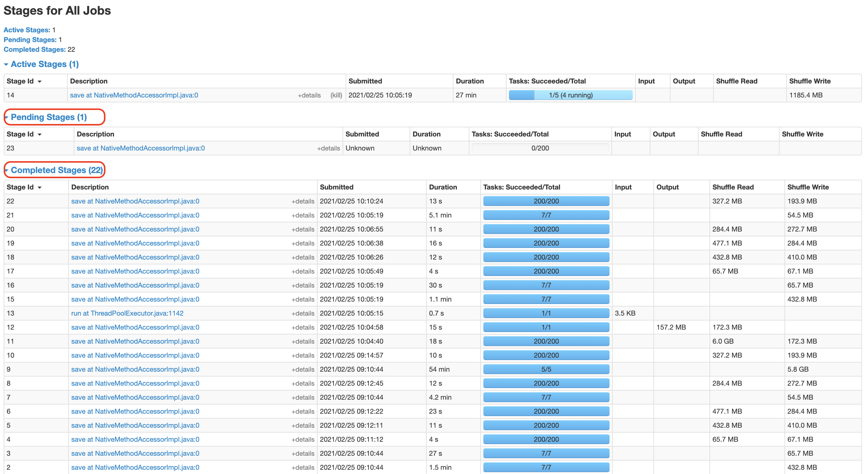Show +details for stage 9
The height and width of the screenshot is (474, 868).
coord(303,370)
